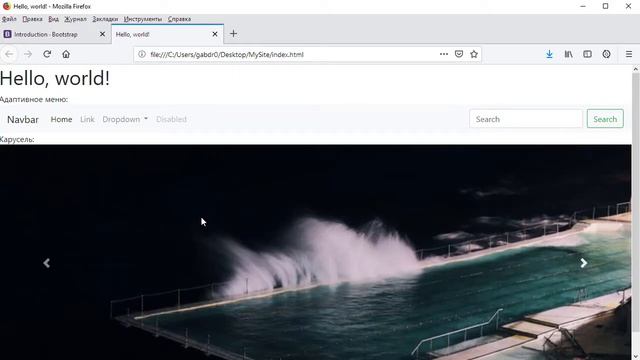The image size is (640, 360).
Task: Click the Disabled nav item
Action: (x=171, y=119)
